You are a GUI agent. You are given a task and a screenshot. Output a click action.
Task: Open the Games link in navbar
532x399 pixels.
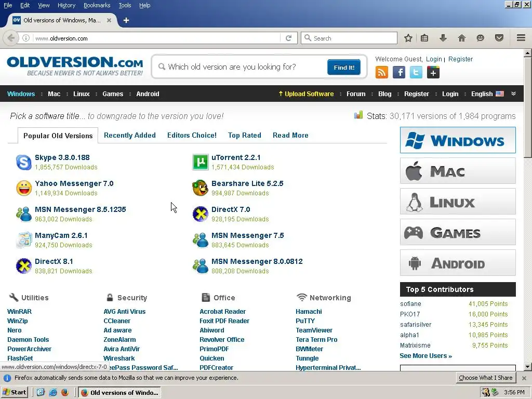113,94
